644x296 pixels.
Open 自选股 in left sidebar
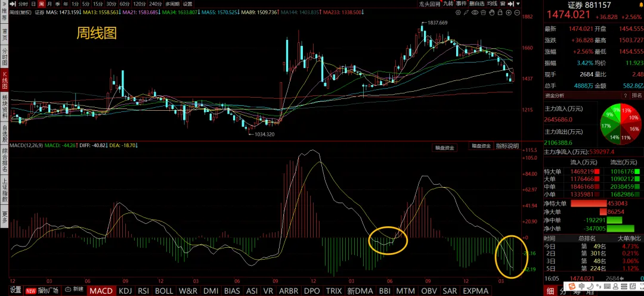point(5,132)
